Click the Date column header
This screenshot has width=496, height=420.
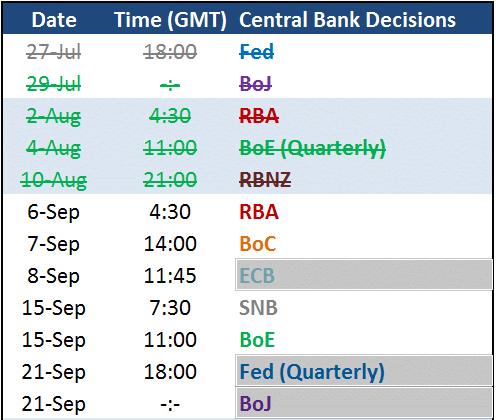(x=54, y=20)
